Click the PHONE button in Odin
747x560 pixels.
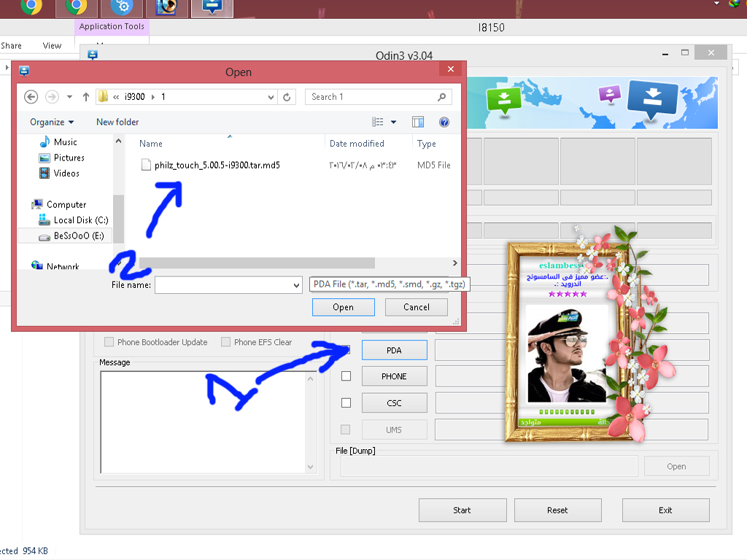[x=394, y=376]
